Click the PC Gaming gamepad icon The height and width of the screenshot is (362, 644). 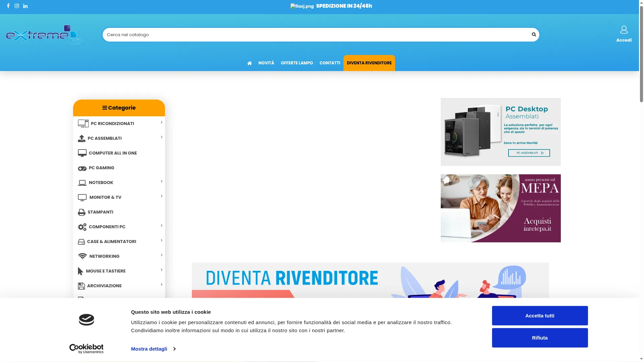pyautogui.click(x=82, y=168)
